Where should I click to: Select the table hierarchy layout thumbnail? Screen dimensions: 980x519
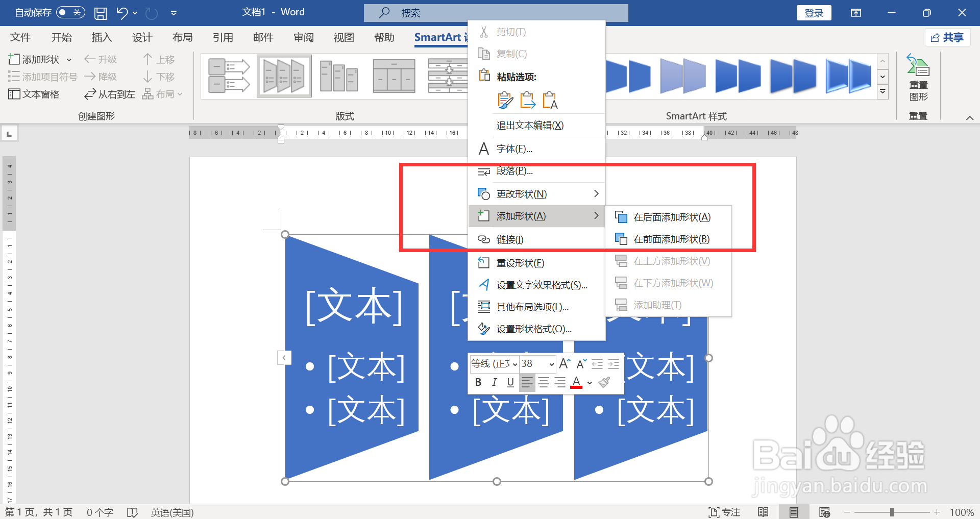pyautogui.click(x=394, y=76)
